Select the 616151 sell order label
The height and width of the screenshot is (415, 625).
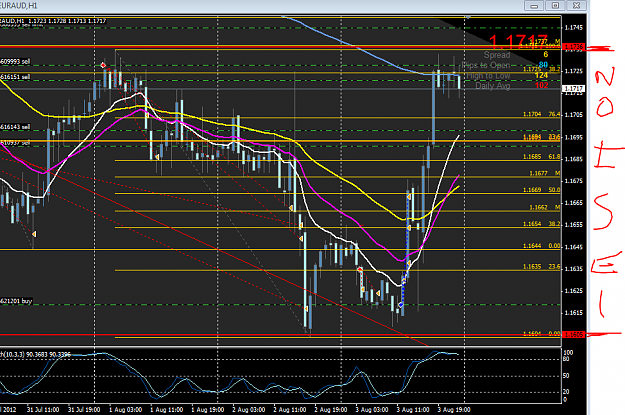15,77
